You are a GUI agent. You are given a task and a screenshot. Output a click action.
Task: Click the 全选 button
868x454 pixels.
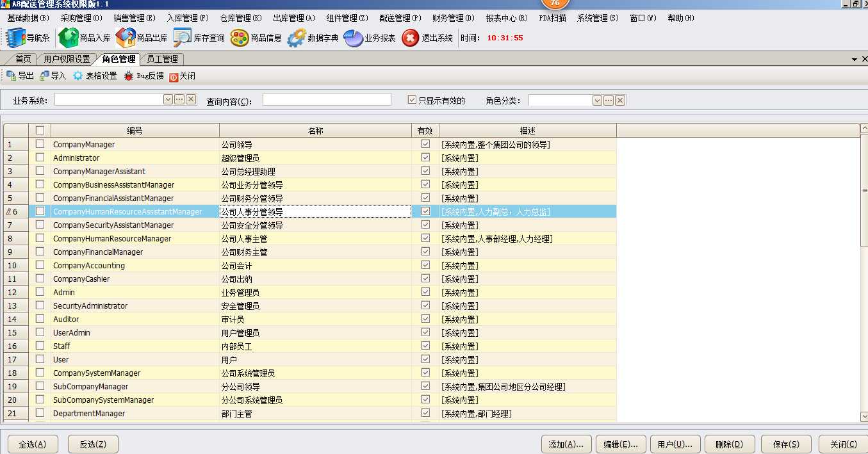[33, 444]
